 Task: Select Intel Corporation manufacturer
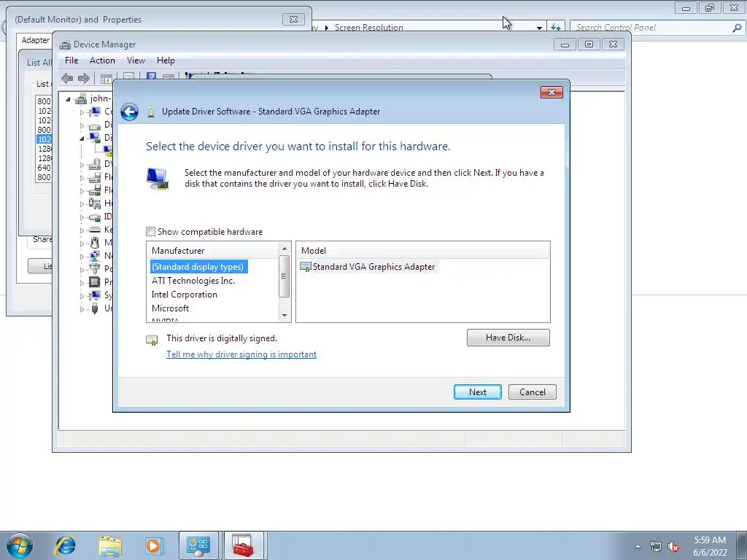[185, 295]
